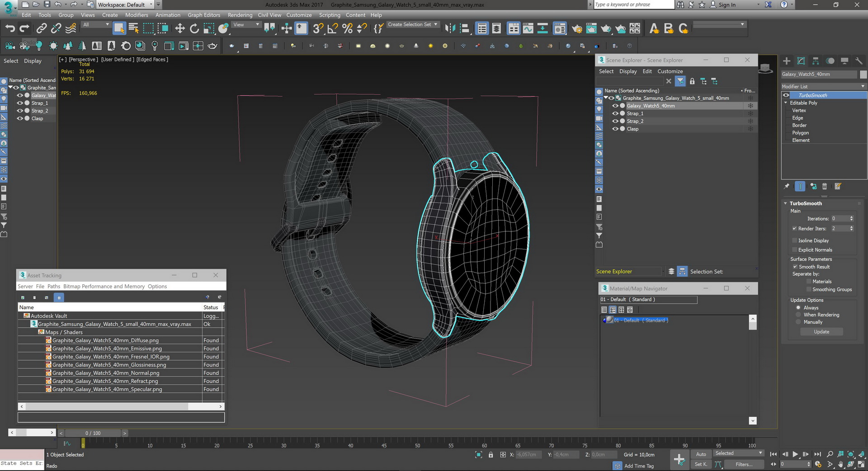Uncheck the Render Iters checkbox

point(794,228)
